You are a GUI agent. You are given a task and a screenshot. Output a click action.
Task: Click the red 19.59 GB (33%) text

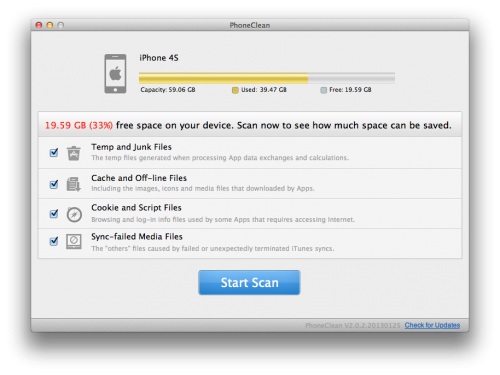(x=79, y=125)
